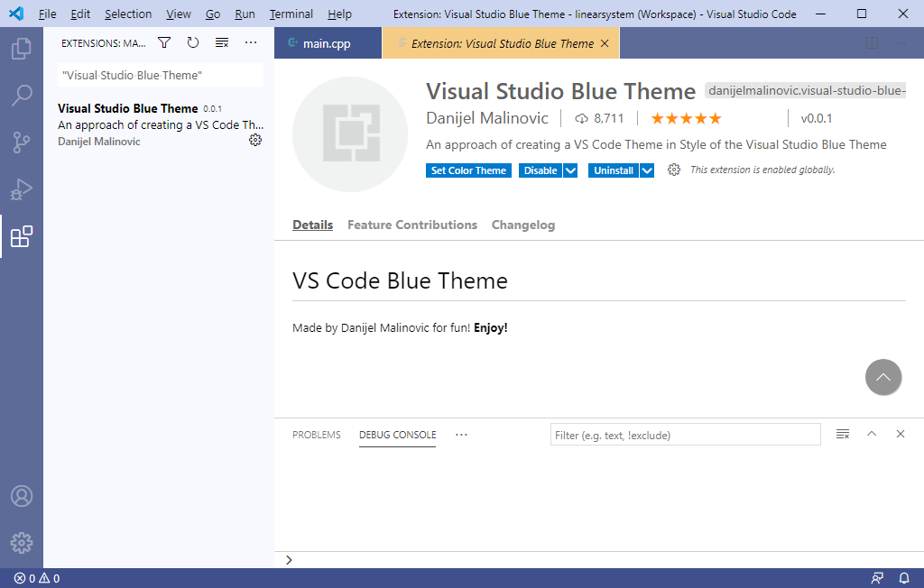Screen dimensions: 924x588
Task: Select the Feature Contributions tab
Action: (411, 225)
